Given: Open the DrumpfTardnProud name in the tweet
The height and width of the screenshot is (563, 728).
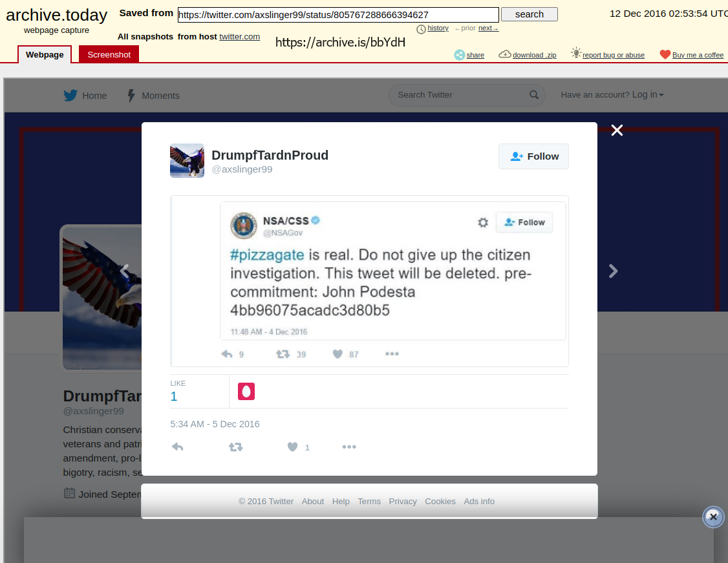Looking at the screenshot, I should [270, 155].
